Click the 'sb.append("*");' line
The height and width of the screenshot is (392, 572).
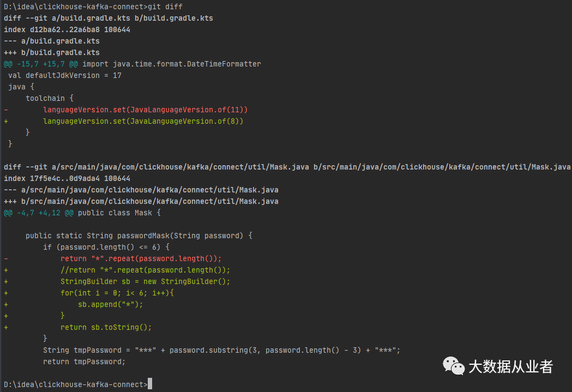[110, 304]
